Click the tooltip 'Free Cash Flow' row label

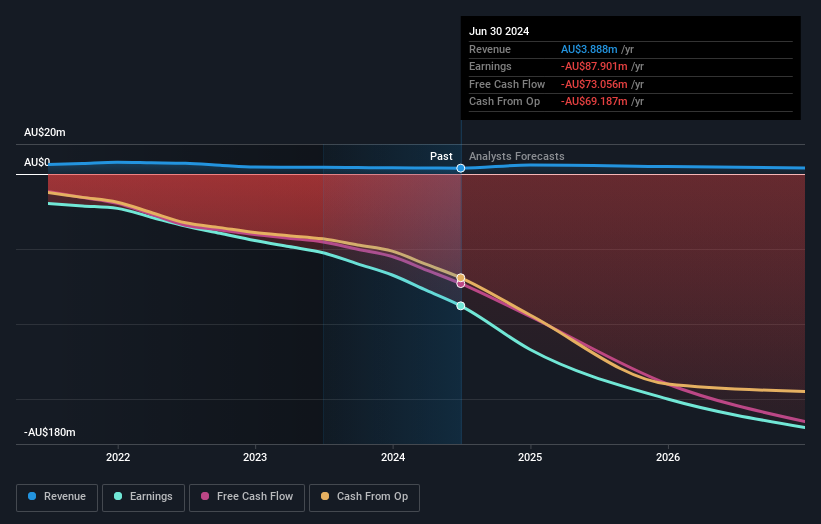pos(507,84)
